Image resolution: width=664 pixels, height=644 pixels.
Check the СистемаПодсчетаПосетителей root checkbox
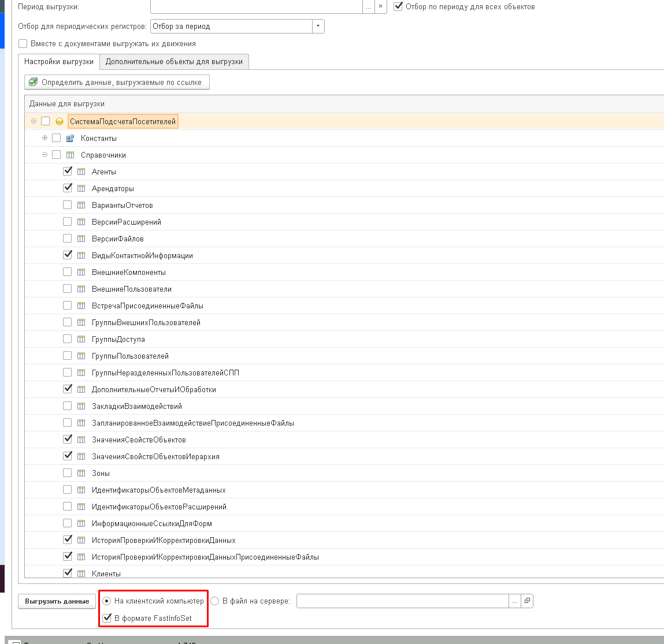click(46, 121)
